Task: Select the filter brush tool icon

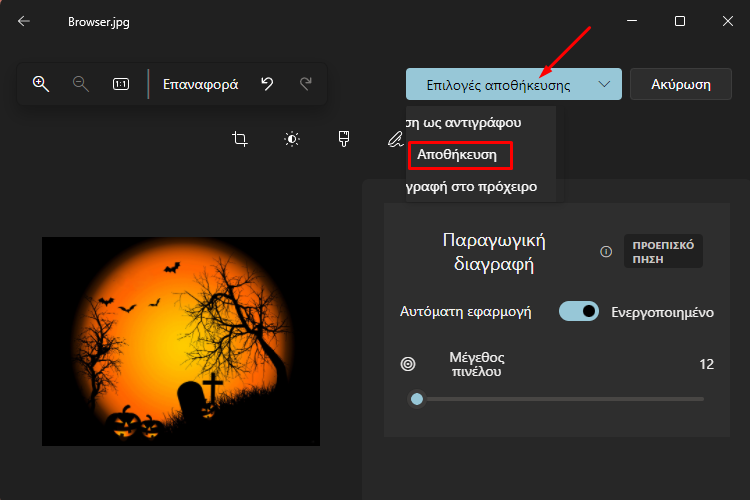Action: pyautogui.click(x=343, y=139)
